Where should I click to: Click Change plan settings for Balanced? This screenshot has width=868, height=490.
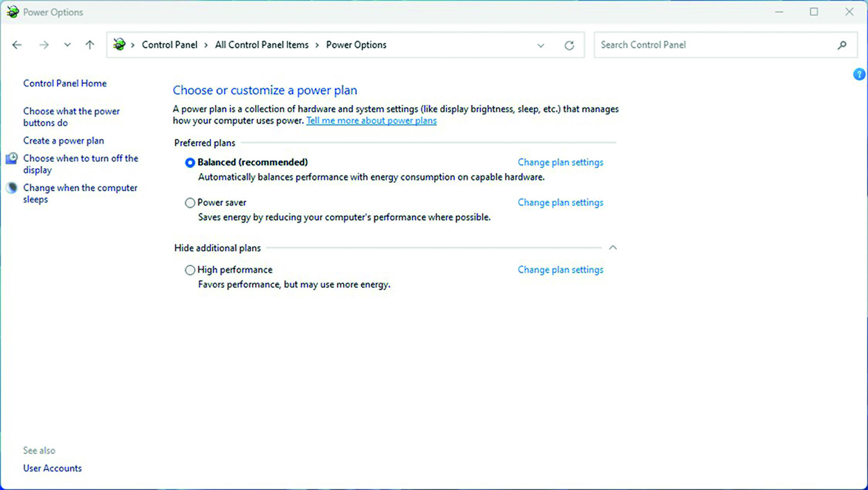pyautogui.click(x=560, y=162)
